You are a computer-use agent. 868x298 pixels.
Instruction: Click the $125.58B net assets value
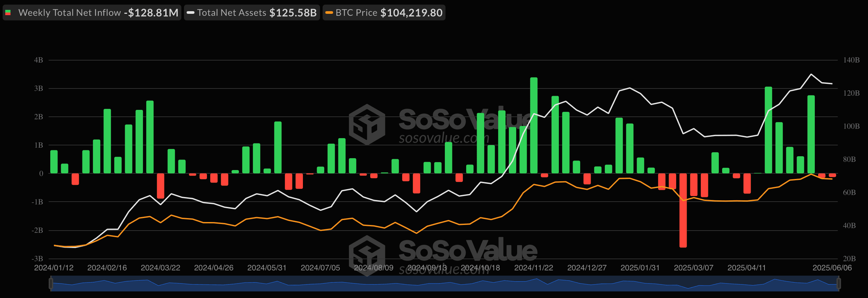[x=293, y=13]
